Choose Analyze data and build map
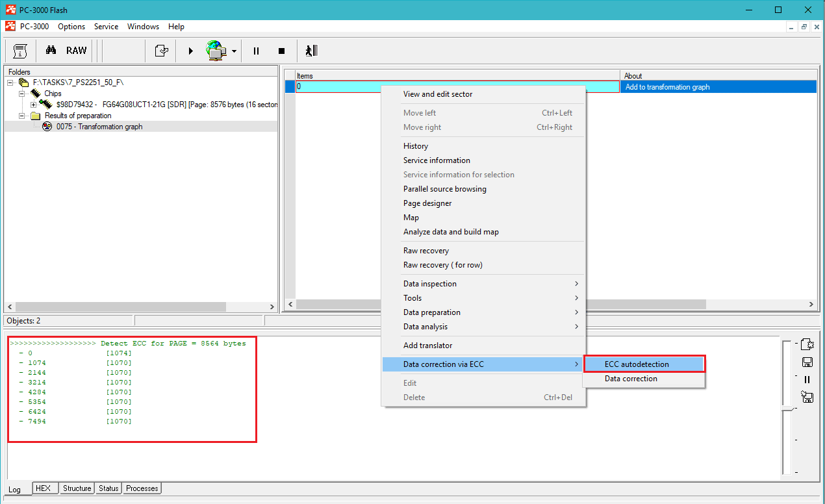825x504 pixels. [483, 232]
